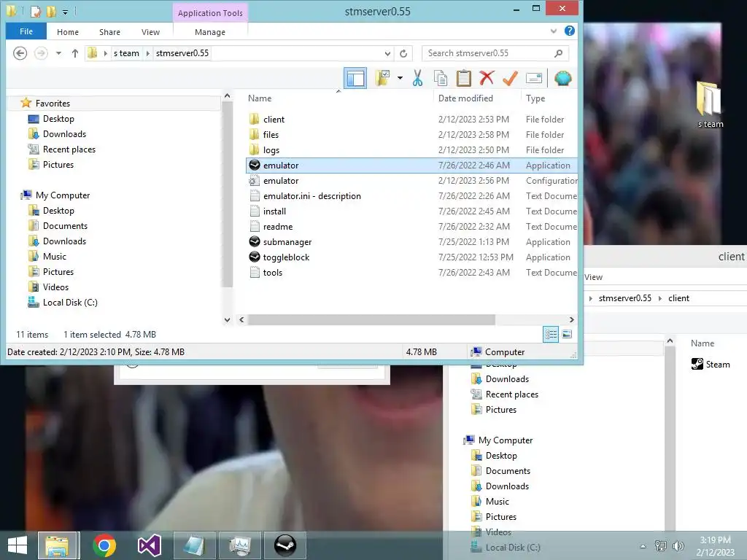
Task: Click 'stmserver0.55' in the address breadcrumb
Action: click(182, 52)
